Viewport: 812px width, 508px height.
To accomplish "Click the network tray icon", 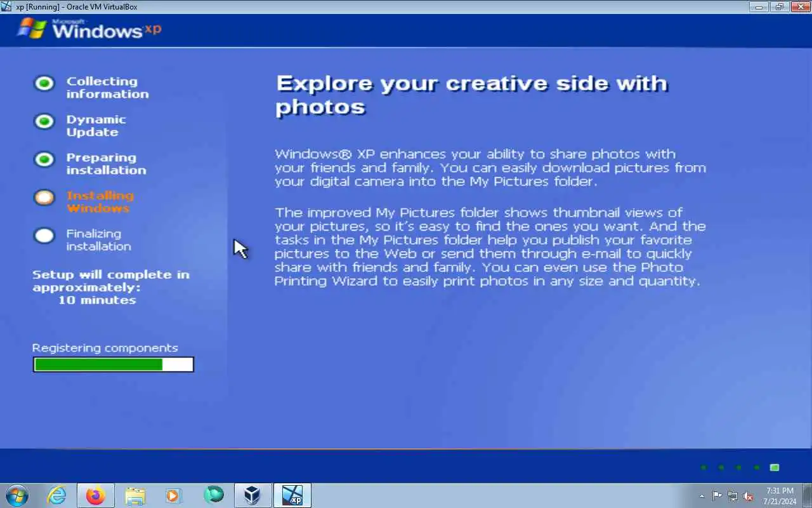I will [733, 496].
